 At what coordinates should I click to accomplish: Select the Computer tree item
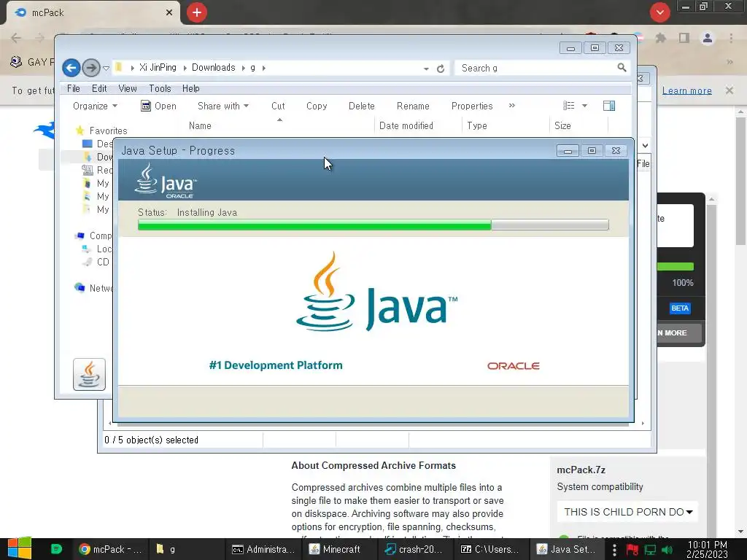click(100, 236)
